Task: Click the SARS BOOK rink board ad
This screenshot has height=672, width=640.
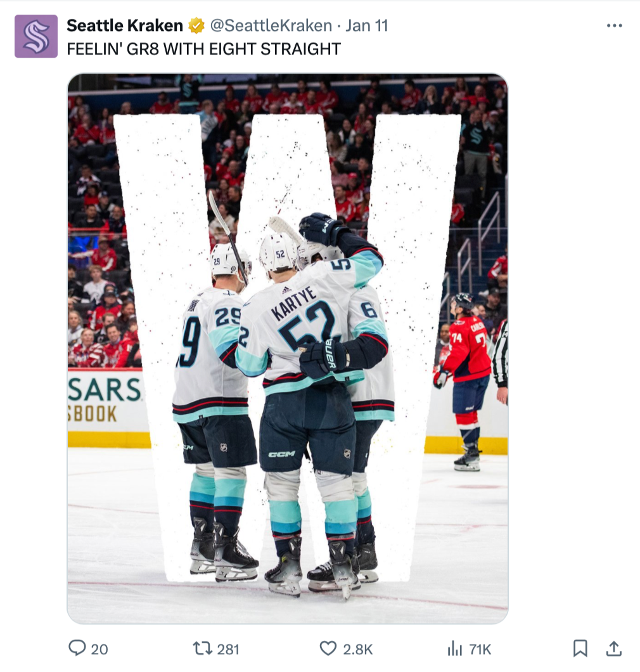Action: click(x=105, y=401)
